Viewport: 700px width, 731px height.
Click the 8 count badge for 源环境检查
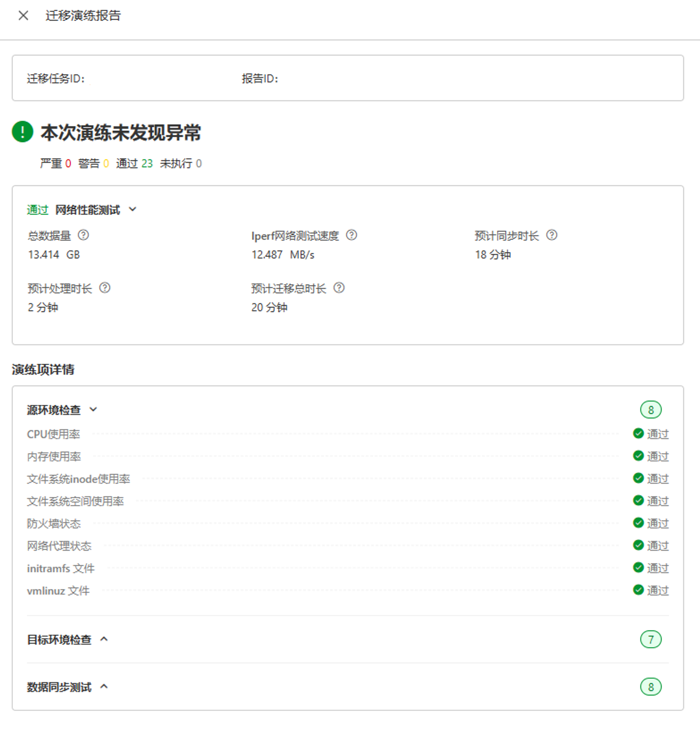(650, 409)
